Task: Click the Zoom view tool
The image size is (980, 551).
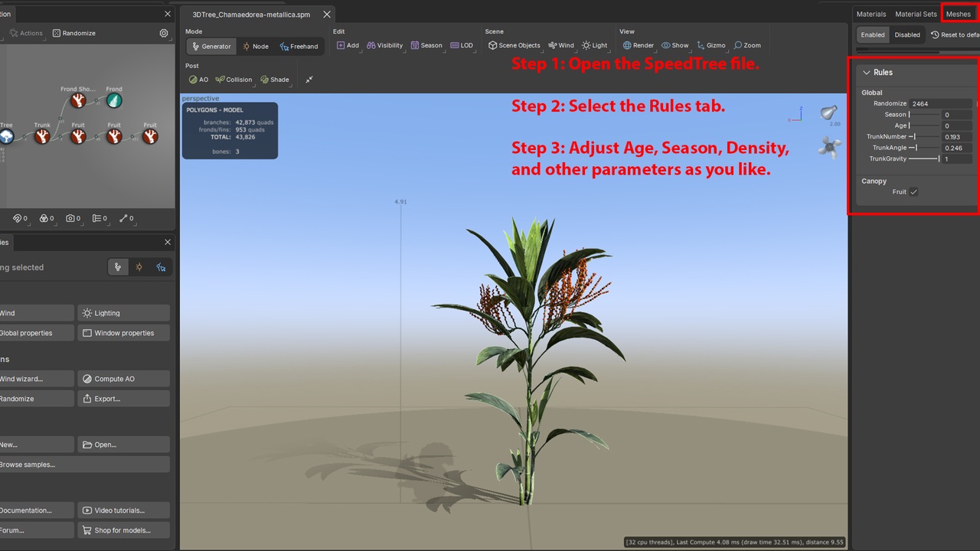Action: pyautogui.click(x=747, y=45)
